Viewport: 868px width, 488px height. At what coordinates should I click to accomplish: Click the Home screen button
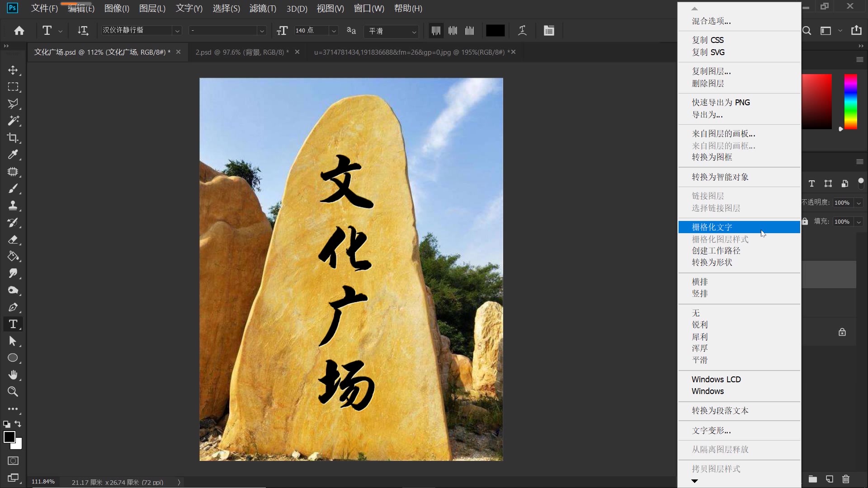(x=19, y=30)
